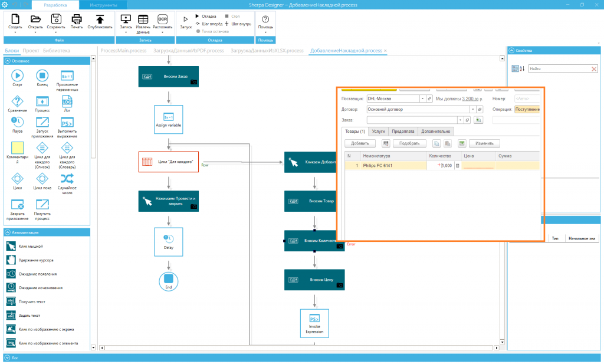This screenshot has height=364, width=604.
Task: Click the Извлечь данные table icon
Action: tap(143, 19)
